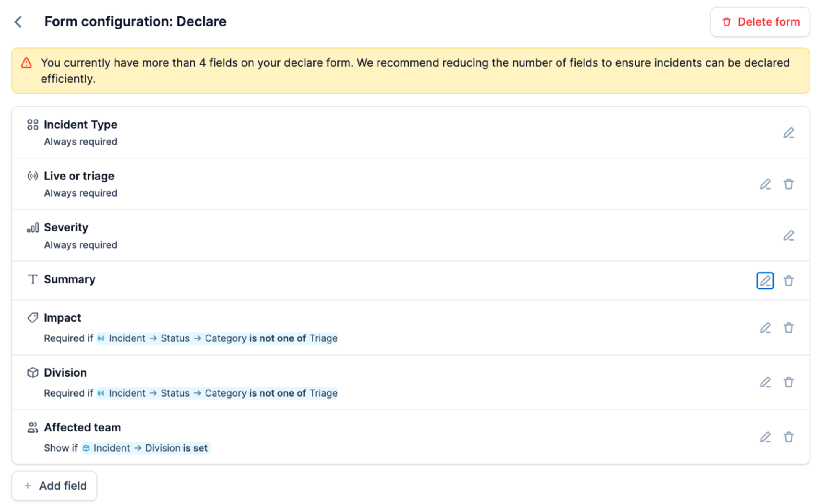Click the Delete form button
This screenshot has width=839, height=504.
pos(760,22)
